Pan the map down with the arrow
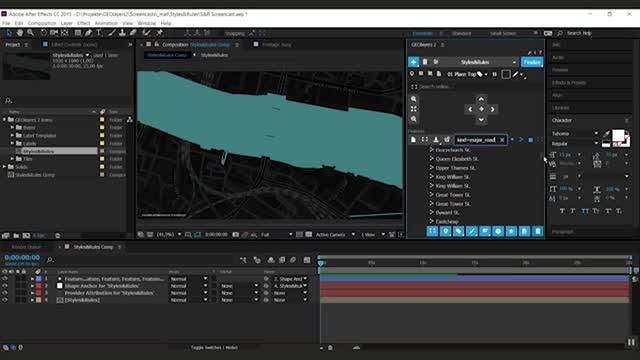This screenshot has height=360, width=640. tap(481, 120)
